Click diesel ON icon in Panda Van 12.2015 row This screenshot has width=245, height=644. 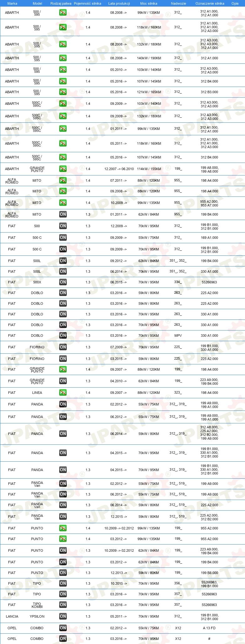pos(63,517)
